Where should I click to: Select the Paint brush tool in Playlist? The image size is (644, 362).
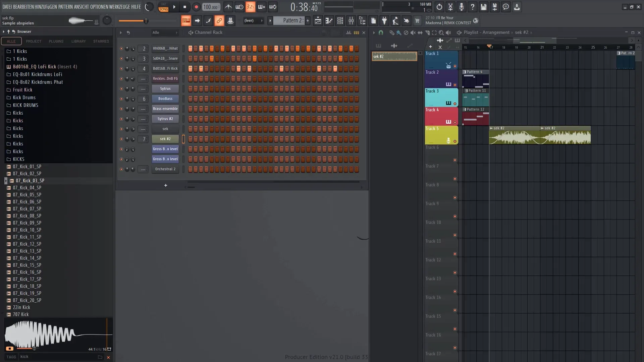click(x=398, y=33)
